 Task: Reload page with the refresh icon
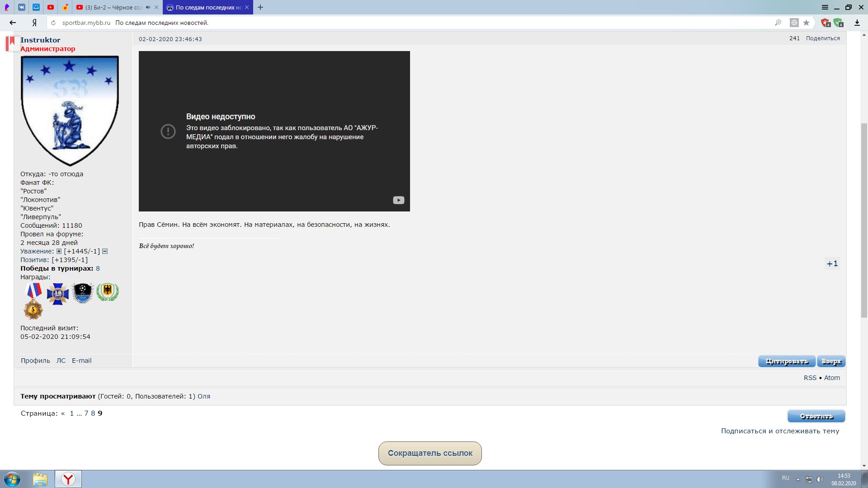point(53,23)
